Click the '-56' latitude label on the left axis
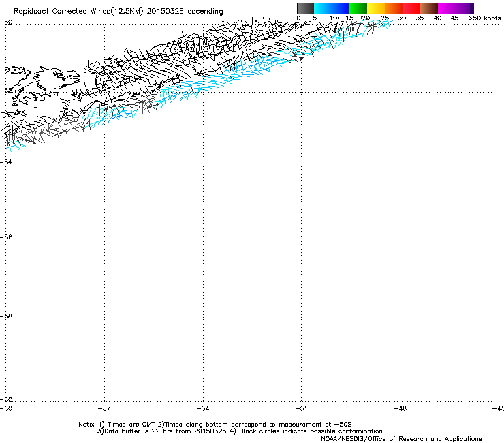504x443 pixels. pos(6,236)
